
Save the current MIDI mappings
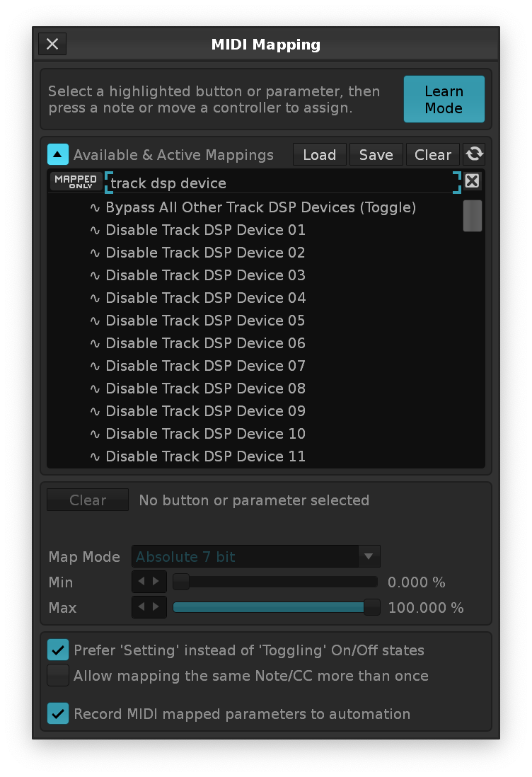(x=376, y=154)
